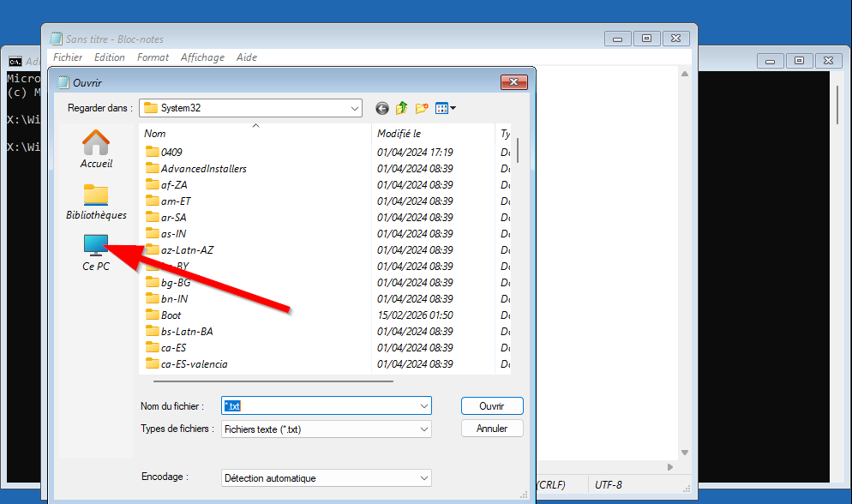The image size is (852, 504).
Task: Expand the Regarder dans location dropdown
Action: 355,108
